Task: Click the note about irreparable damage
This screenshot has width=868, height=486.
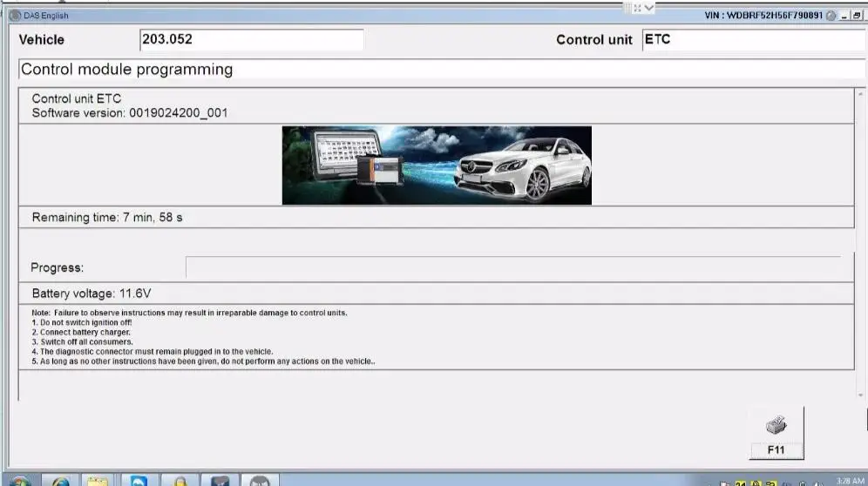Action: pos(189,313)
